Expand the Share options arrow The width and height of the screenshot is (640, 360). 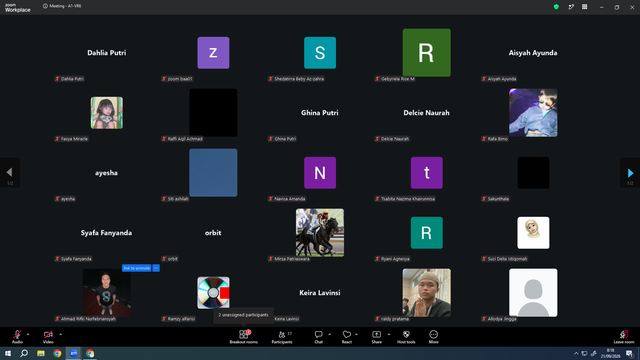[389, 334]
